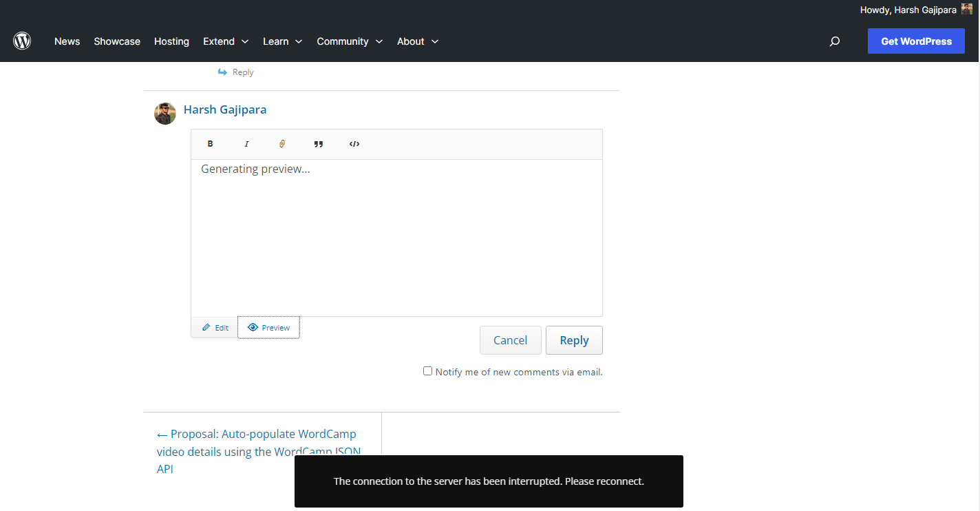The height and width of the screenshot is (511, 980).
Task: Click Harsh Gajipara's comment avatar
Action: pos(165,114)
